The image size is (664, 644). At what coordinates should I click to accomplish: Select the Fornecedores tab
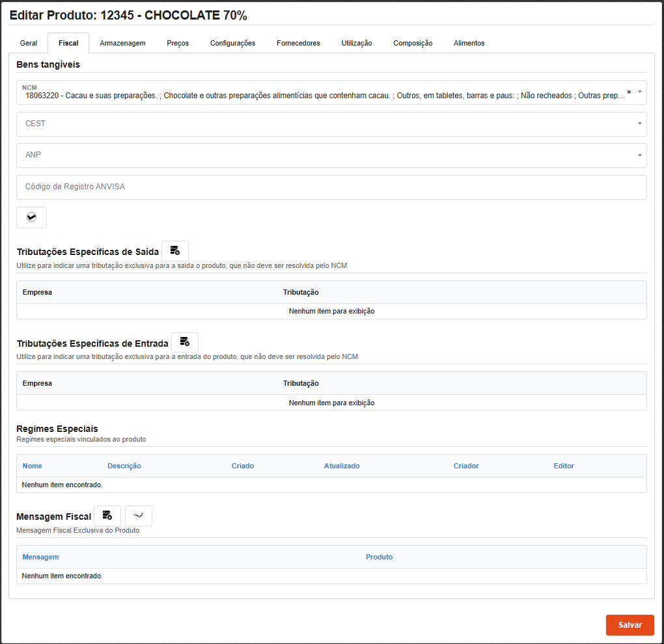pyautogui.click(x=298, y=43)
